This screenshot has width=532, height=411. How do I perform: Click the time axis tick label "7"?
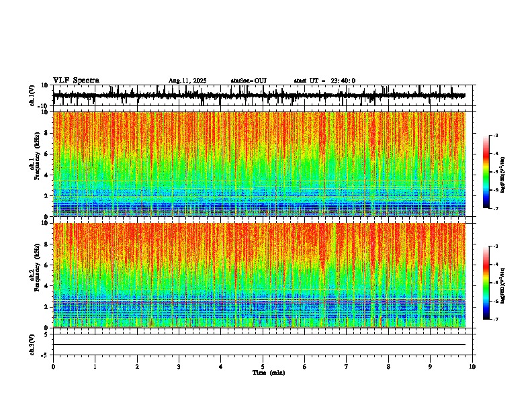pyautogui.click(x=347, y=367)
